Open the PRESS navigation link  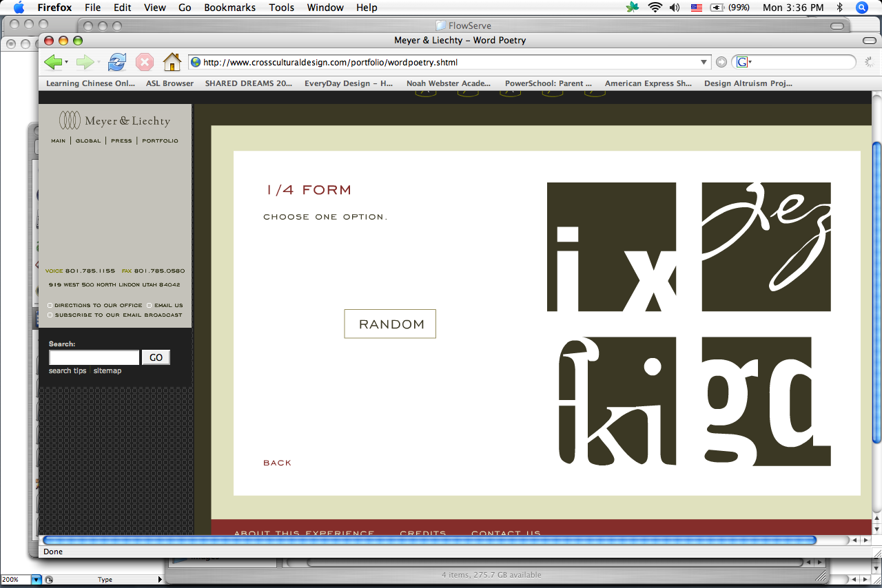[x=121, y=140]
